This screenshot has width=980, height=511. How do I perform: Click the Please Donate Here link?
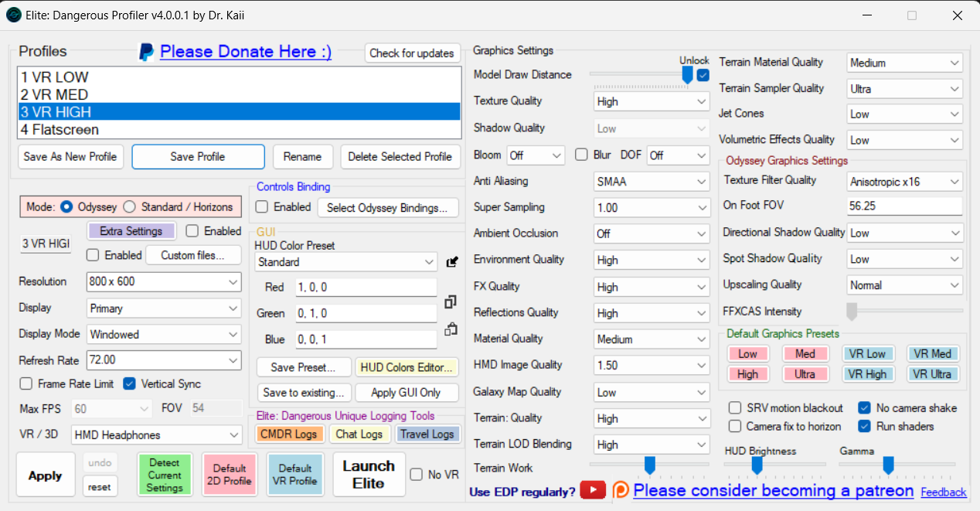click(x=246, y=52)
